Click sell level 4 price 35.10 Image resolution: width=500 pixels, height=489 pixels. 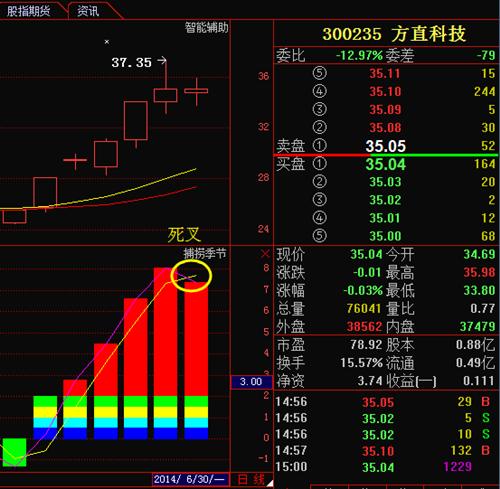[385, 91]
